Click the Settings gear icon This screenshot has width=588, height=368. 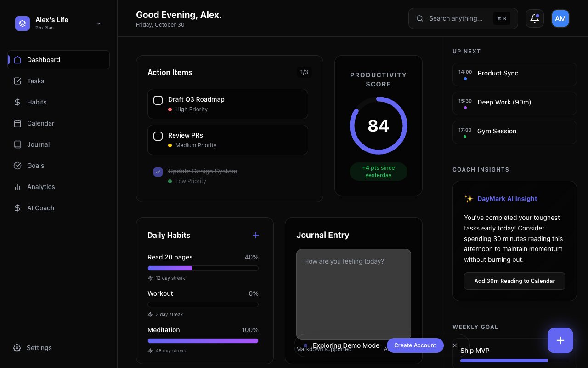(17, 348)
